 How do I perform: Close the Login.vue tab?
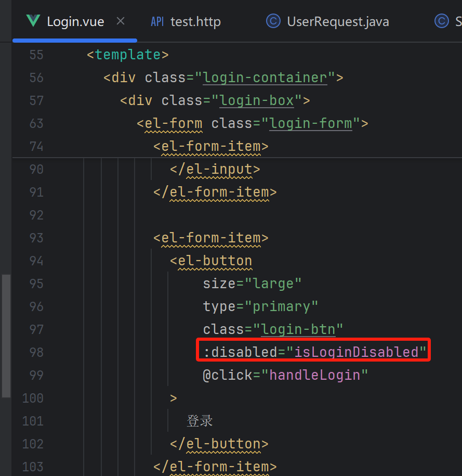click(x=121, y=21)
